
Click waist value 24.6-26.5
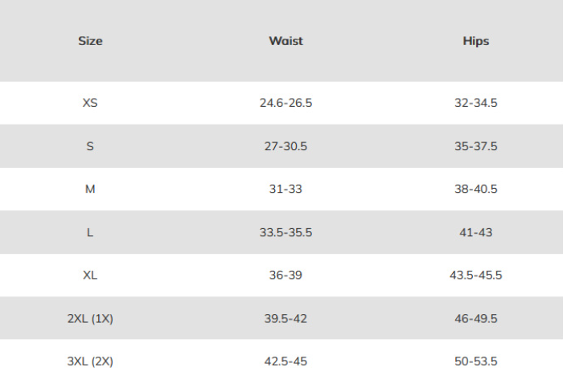(286, 103)
